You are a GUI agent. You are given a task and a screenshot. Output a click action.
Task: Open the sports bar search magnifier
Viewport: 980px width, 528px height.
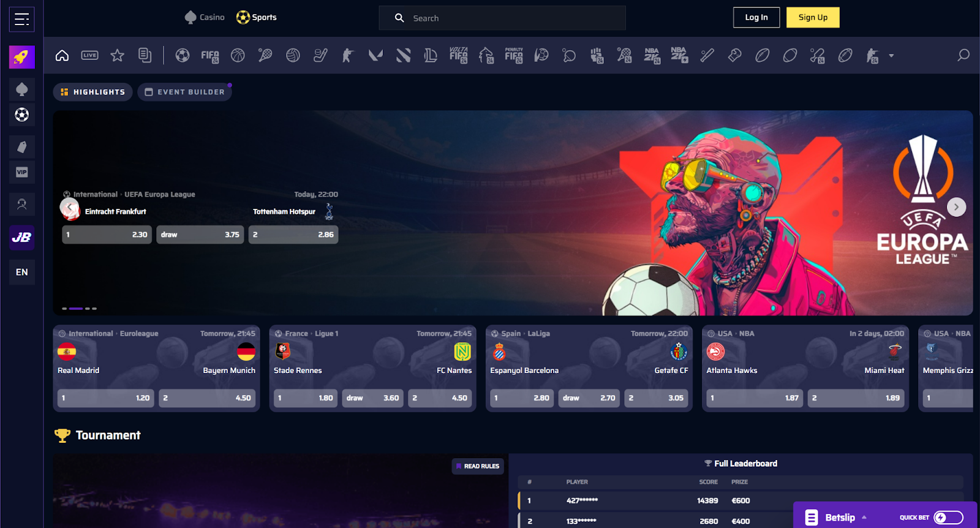pyautogui.click(x=963, y=56)
